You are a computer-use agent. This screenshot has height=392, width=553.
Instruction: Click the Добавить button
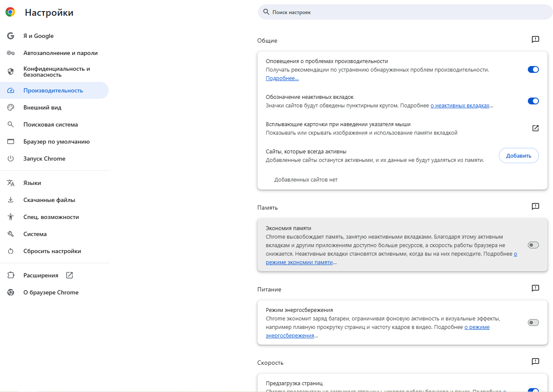(x=519, y=156)
